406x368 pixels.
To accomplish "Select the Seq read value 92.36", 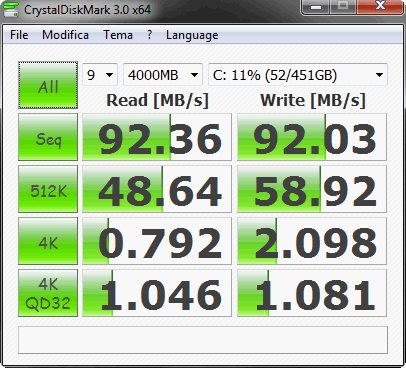I will pos(157,137).
